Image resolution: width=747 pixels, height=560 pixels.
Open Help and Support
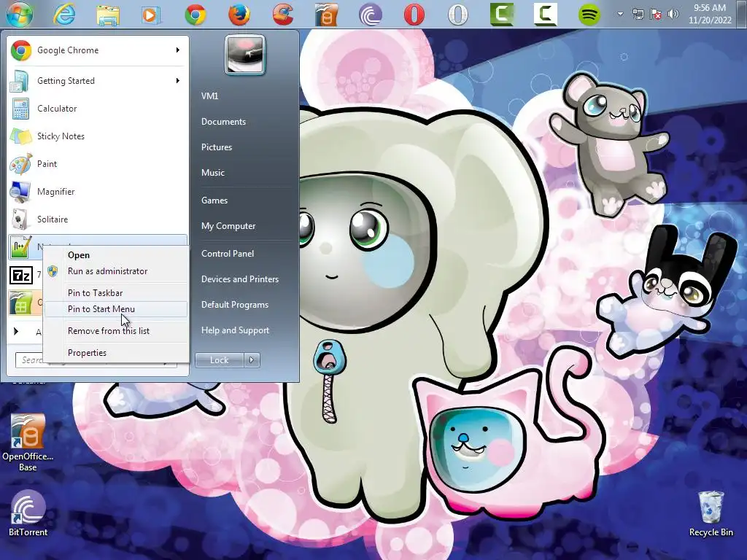pos(235,330)
